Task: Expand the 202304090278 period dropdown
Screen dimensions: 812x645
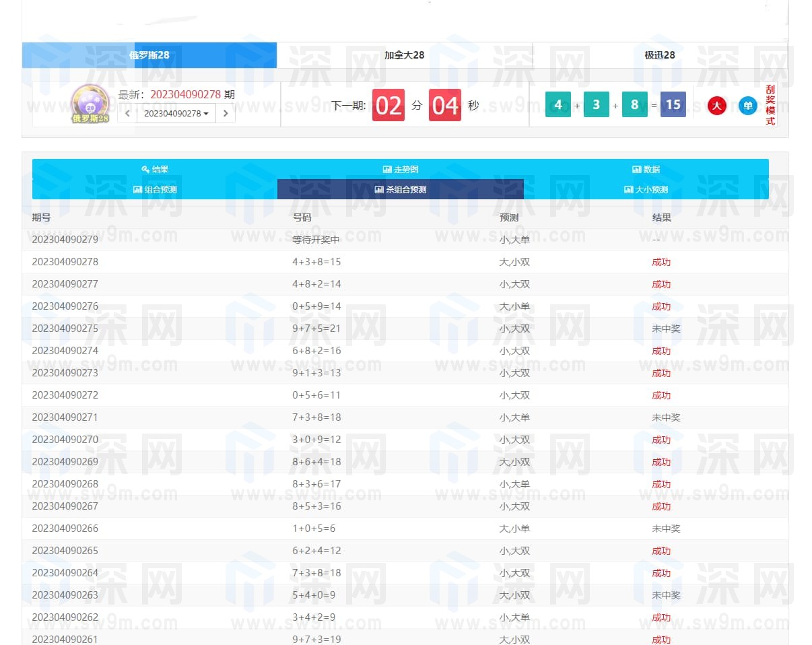Action: point(176,113)
